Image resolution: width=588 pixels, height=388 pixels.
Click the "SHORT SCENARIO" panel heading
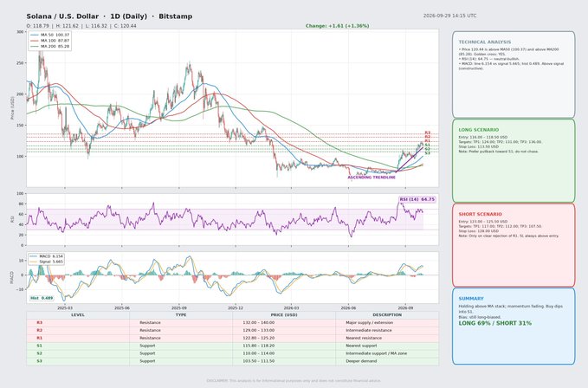coord(480,214)
